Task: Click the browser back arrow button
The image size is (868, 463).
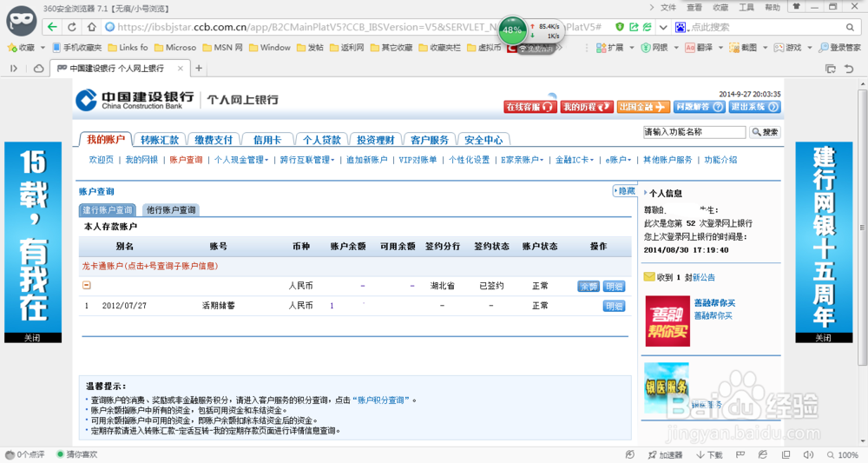Action: click(x=52, y=27)
